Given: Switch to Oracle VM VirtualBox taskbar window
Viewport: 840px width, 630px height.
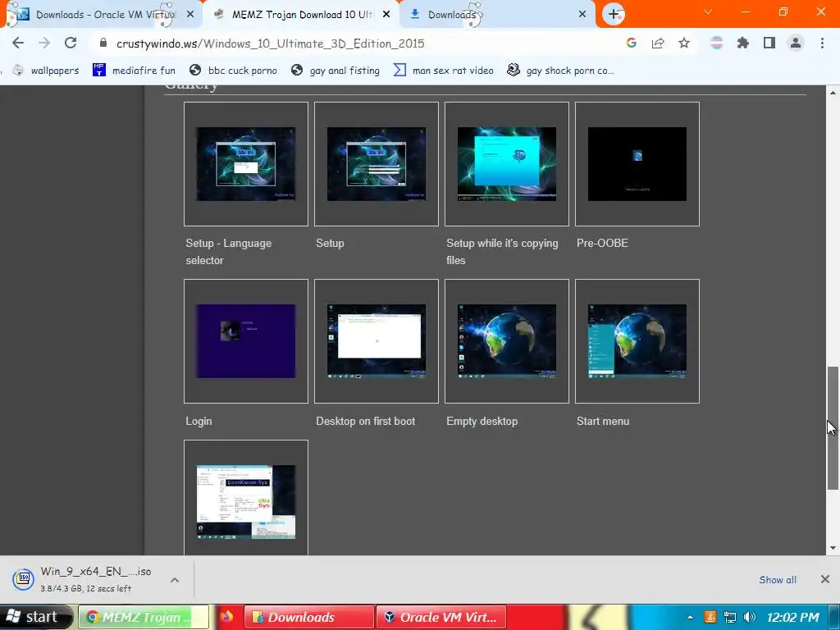Looking at the screenshot, I should tap(441, 617).
